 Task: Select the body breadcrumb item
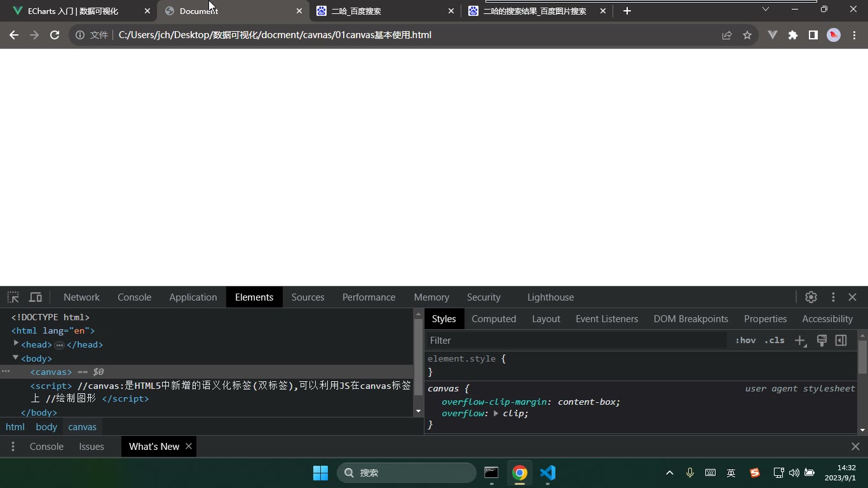46,427
